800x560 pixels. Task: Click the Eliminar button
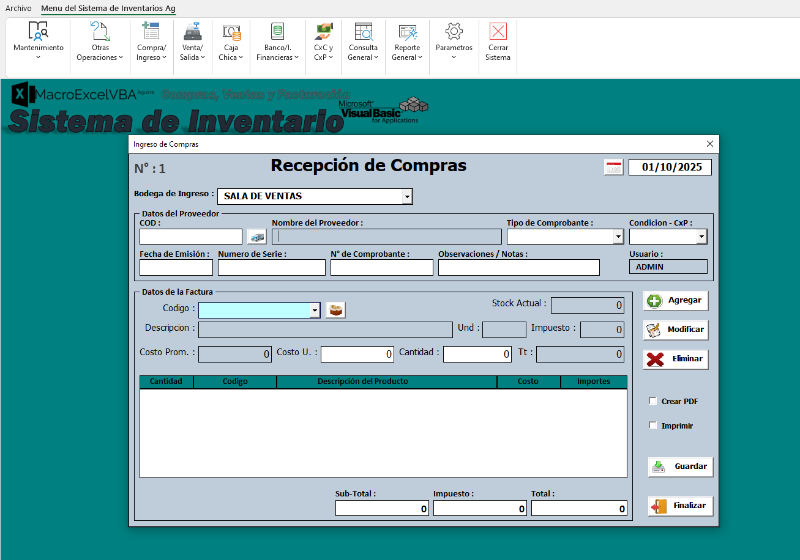click(x=676, y=359)
